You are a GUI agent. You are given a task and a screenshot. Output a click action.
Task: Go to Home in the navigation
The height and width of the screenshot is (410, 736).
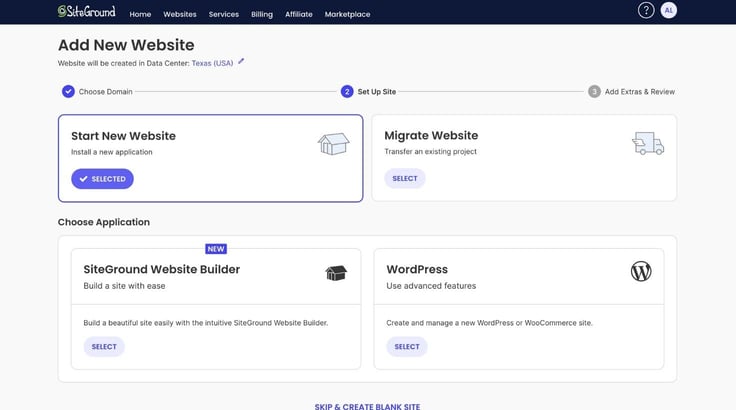point(140,14)
